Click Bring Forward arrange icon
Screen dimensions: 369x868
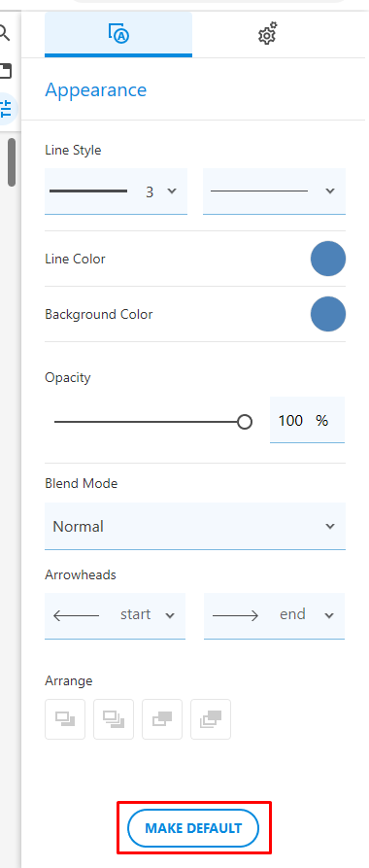click(x=65, y=719)
